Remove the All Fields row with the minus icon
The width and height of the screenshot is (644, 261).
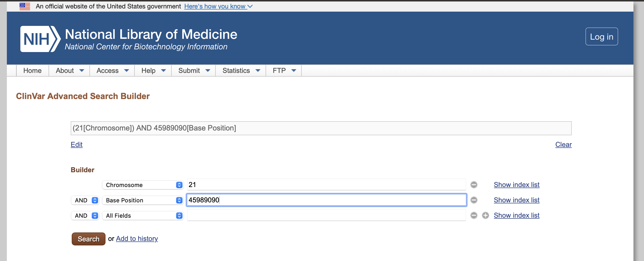[474, 215]
